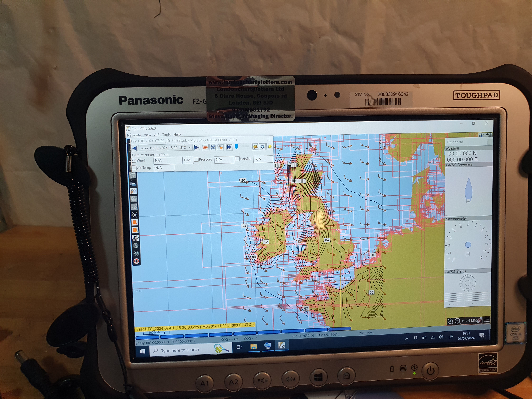The width and height of the screenshot is (532, 399).
Task: Click the 1:12.5 MM chart scale readout
Action: 469,321
